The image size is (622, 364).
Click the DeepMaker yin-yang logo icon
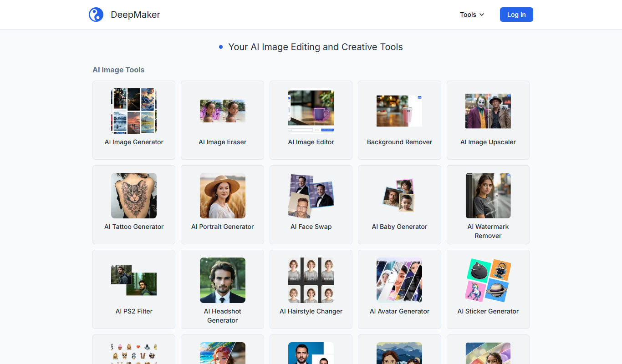click(x=96, y=15)
